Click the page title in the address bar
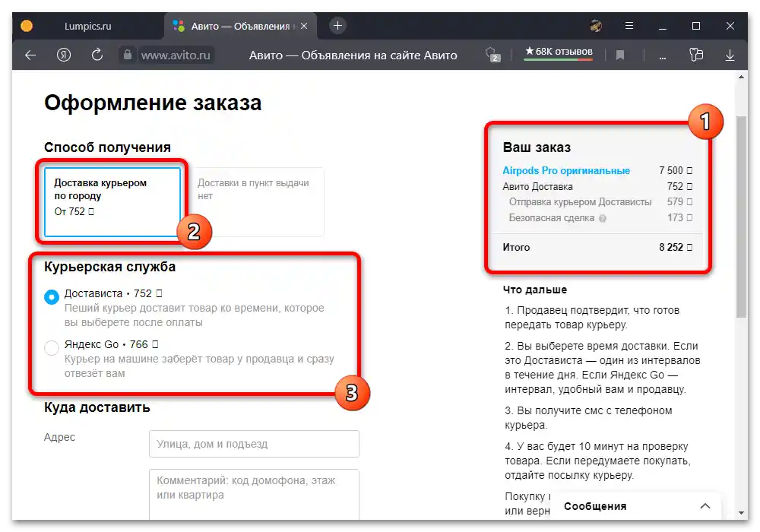Image resolution: width=760 pixels, height=532 pixels. 353,55
